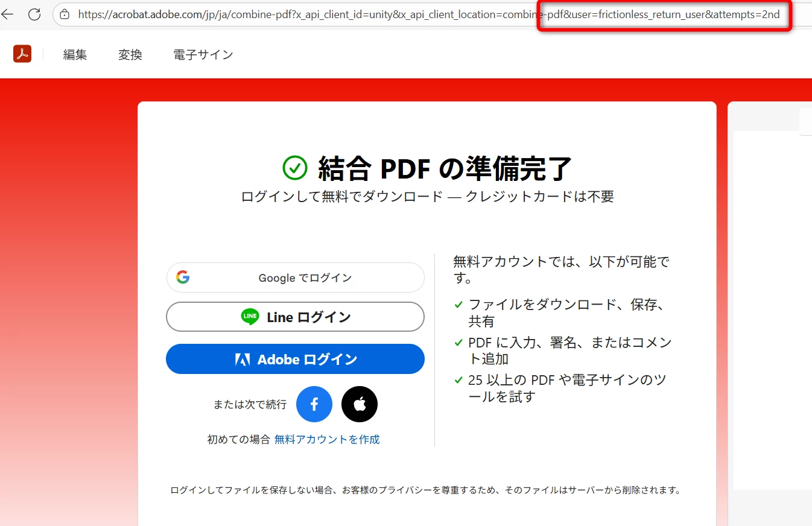
Task: Open the 無料アカウントを作成 link
Action: point(327,439)
